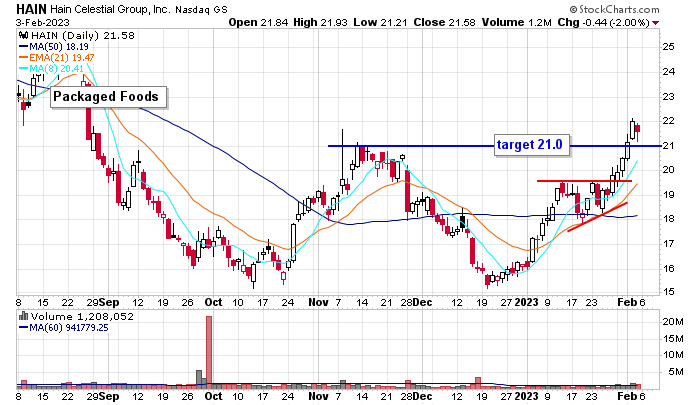The image size is (700, 405).
Task: Click the Packaged Foods annotation box
Action: click(108, 97)
